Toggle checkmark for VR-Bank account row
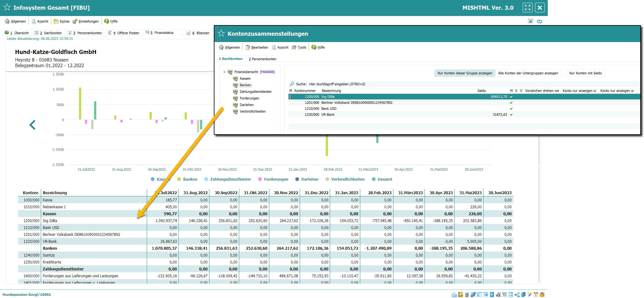This screenshot has height=298, width=644. tap(511, 115)
